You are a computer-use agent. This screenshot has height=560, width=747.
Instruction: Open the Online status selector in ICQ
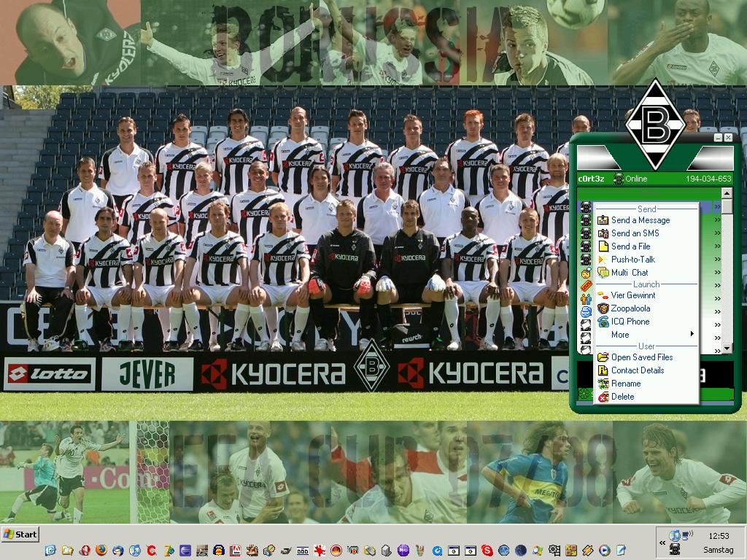(630, 179)
